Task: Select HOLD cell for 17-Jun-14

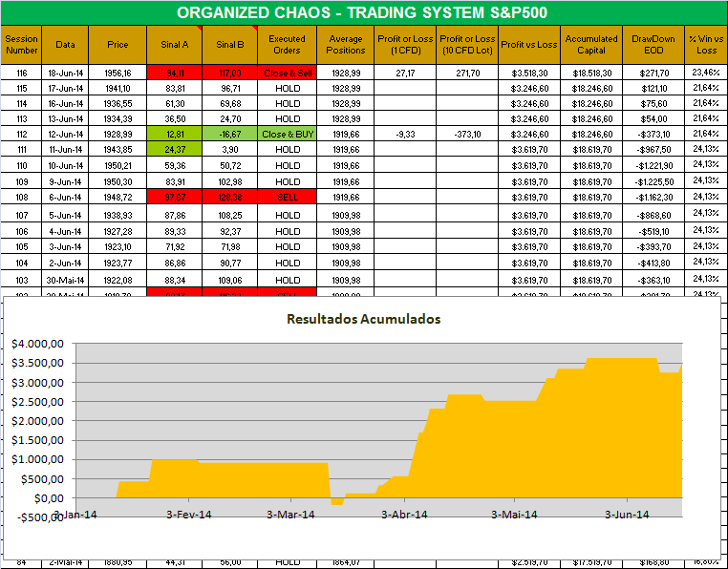Action: (287, 88)
